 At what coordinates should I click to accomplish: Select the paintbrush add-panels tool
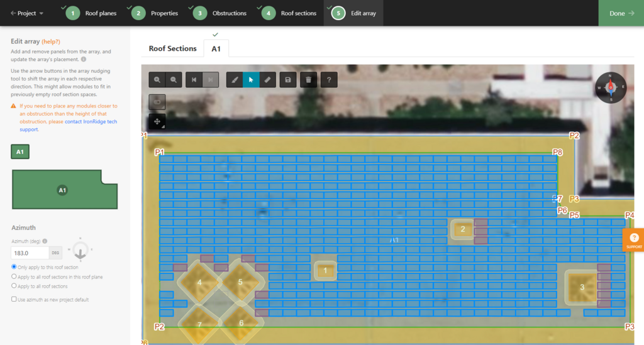tap(234, 80)
